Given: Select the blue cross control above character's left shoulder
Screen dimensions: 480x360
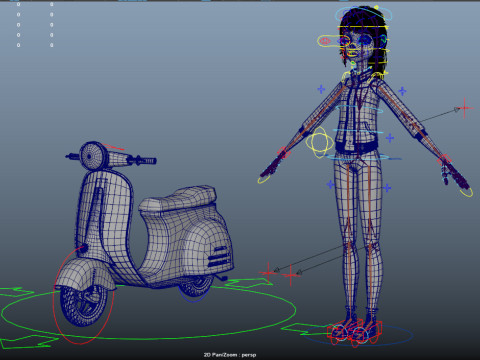Looking at the screenshot, I should coord(321,89).
